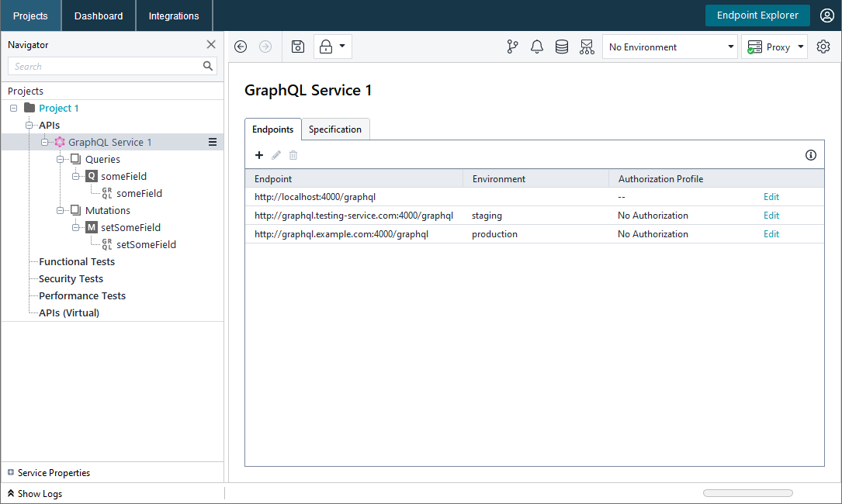842x504 pixels.
Task: Open the Dashboard menu item
Action: coord(98,15)
